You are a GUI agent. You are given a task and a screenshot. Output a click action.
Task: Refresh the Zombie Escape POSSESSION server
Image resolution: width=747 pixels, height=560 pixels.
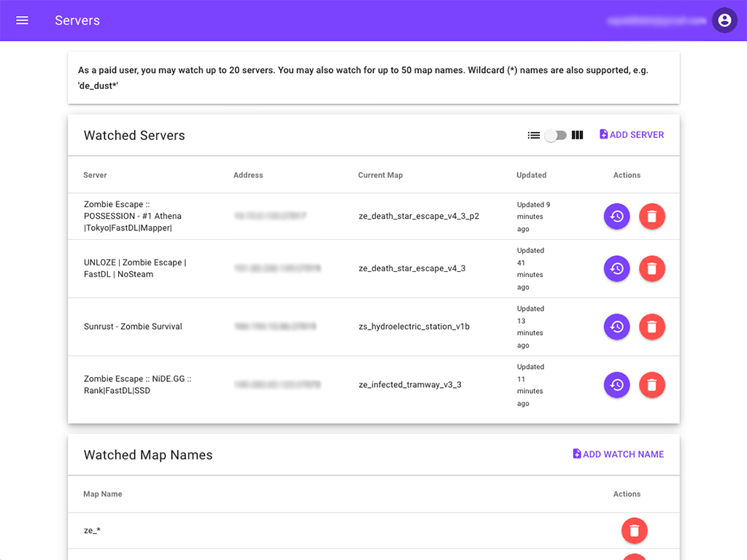tap(616, 217)
